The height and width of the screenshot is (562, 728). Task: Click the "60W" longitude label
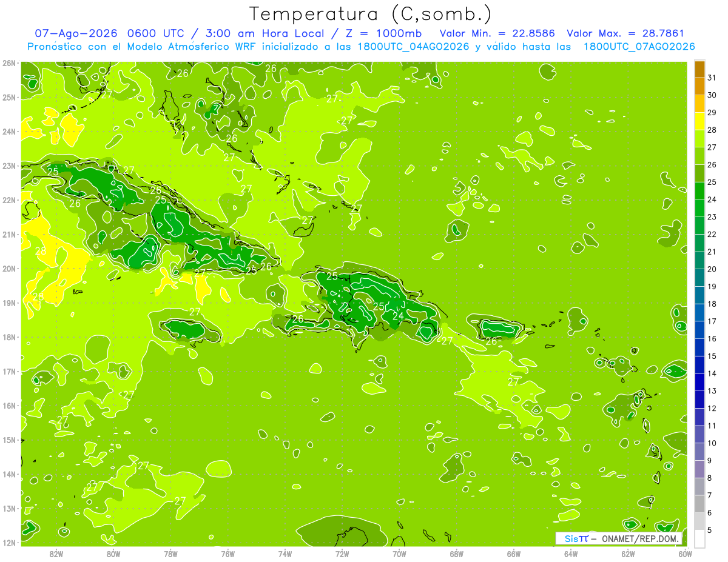pyautogui.click(x=685, y=554)
